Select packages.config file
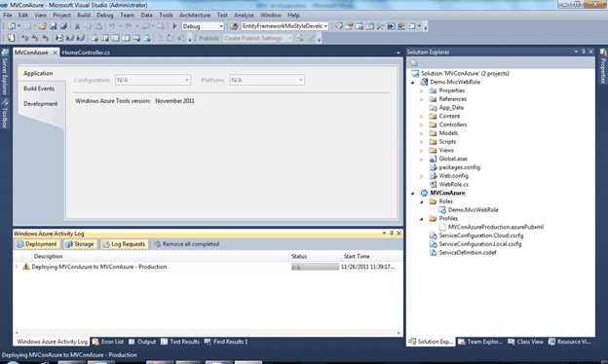This screenshot has width=608, height=364. 460,167
